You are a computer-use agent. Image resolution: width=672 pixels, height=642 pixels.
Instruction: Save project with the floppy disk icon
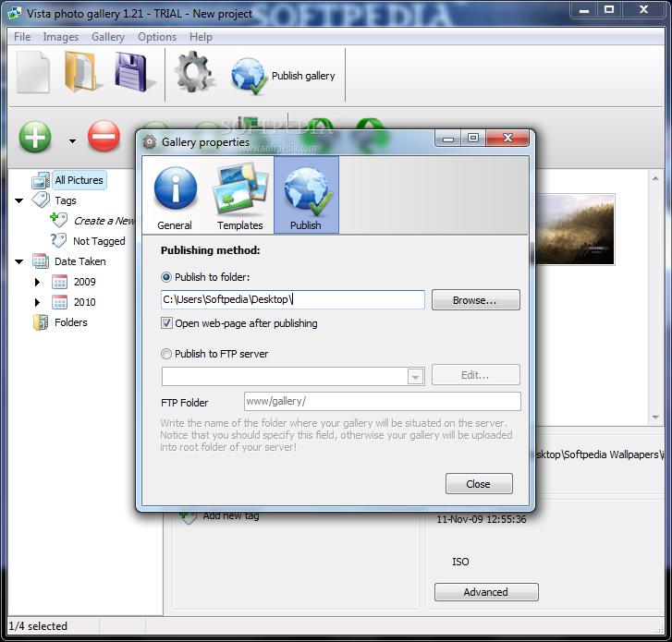click(133, 72)
